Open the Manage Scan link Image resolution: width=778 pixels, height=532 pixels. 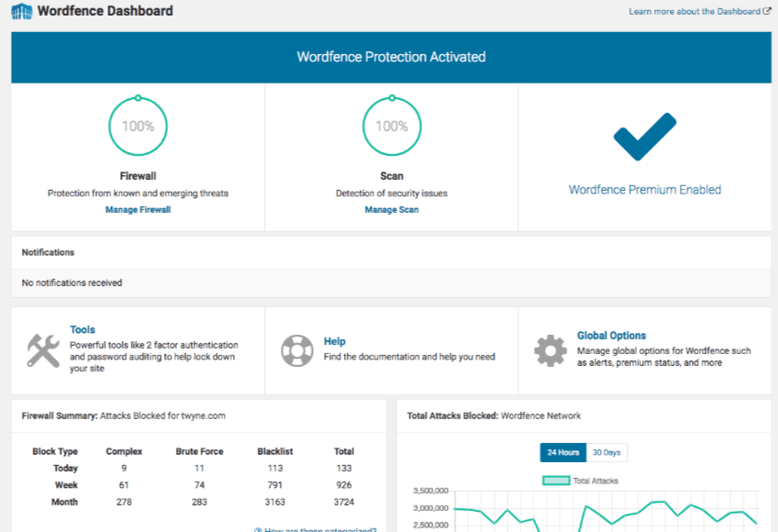pyautogui.click(x=392, y=209)
